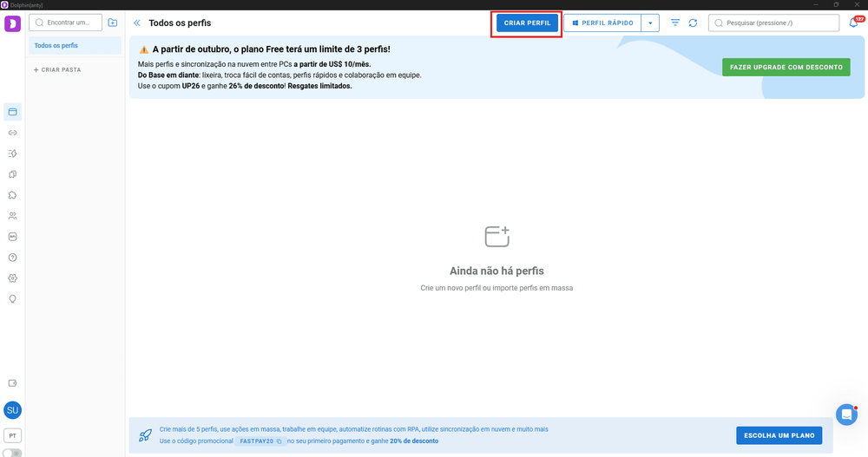Image resolution: width=868 pixels, height=457 pixels.
Task: Open the API icon in sidebar
Action: (13, 237)
